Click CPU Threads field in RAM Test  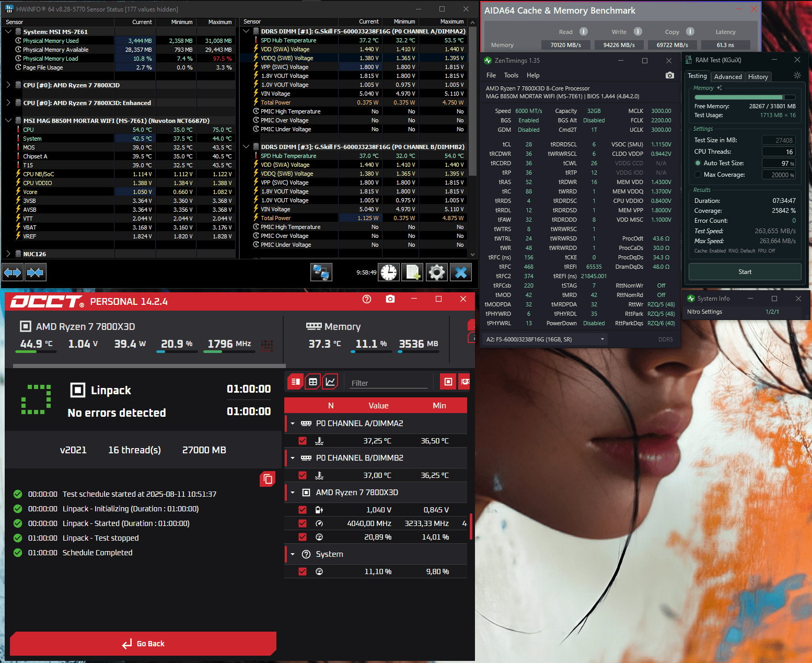tap(779, 152)
